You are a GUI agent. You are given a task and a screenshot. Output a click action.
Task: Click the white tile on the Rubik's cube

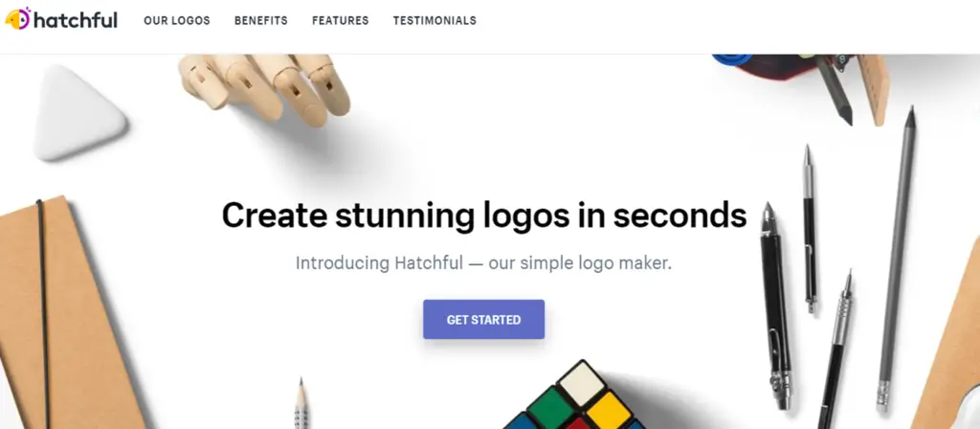[x=582, y=383]
